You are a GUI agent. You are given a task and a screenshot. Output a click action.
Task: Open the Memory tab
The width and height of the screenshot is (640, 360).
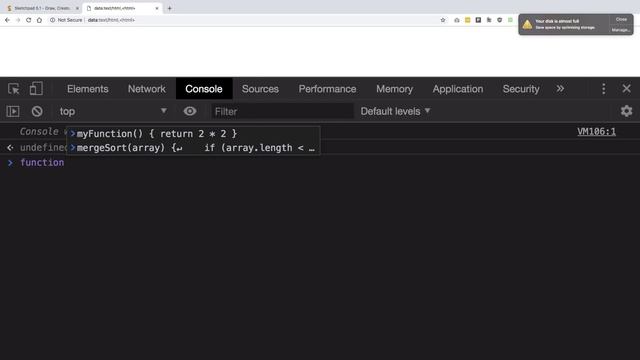coord(394,89)
